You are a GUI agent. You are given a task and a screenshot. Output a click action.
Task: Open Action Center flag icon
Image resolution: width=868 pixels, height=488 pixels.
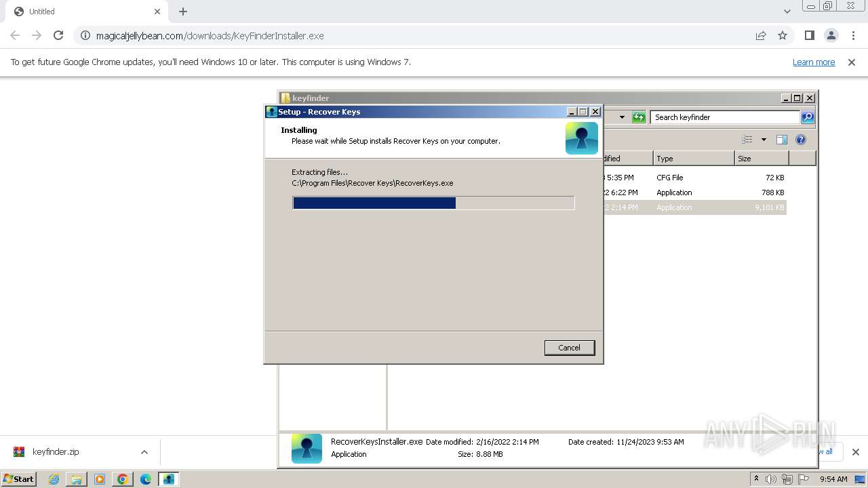(804, 479)
